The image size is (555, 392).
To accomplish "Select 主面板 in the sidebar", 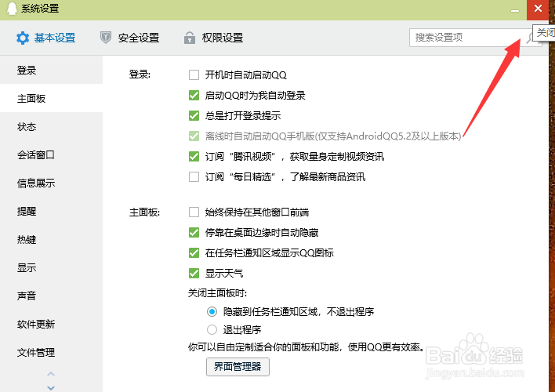I will 51,99.
